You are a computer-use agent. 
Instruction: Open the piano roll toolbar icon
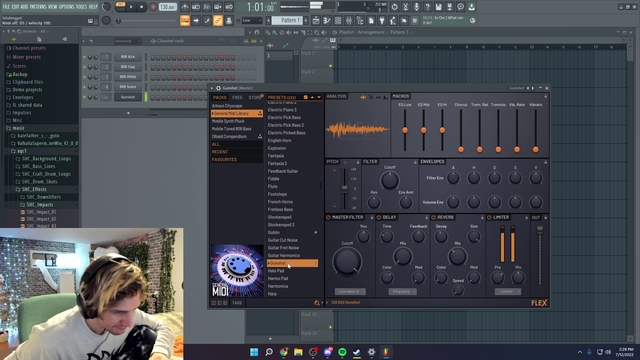327,20
